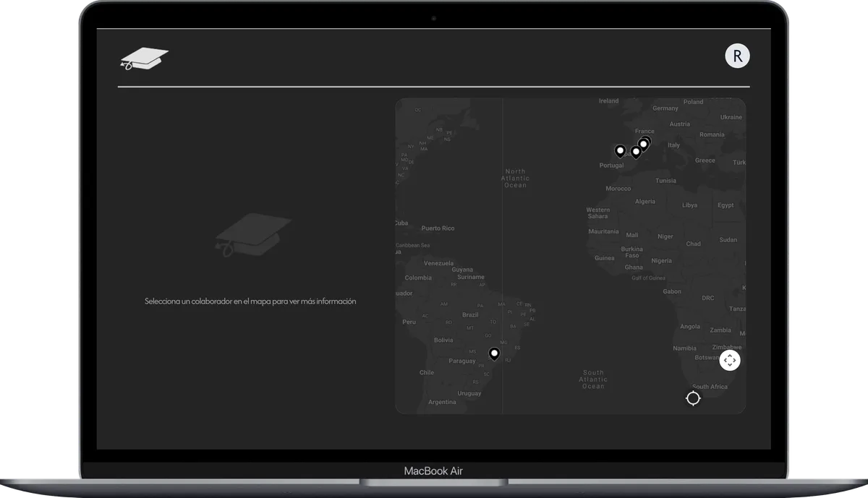868x498 pixels.
Task: Click the South Atlantic Ocean label
Action: click(592, 379)
